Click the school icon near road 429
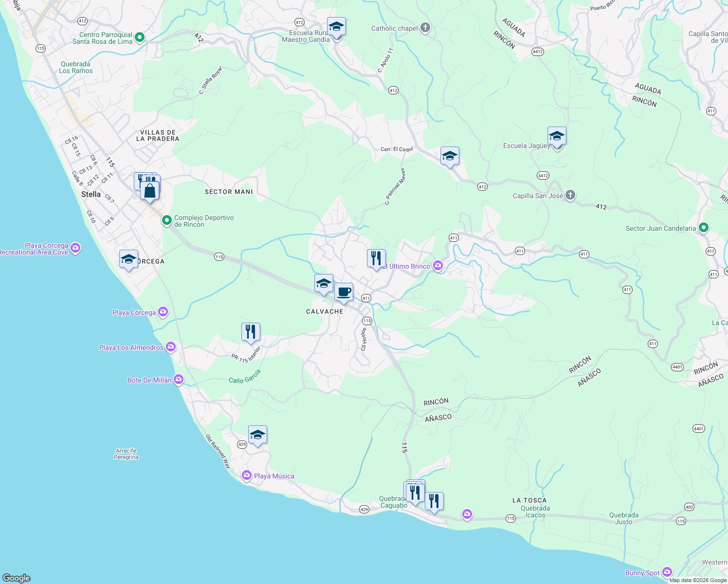Screen dimensions: 728x584 257,435
